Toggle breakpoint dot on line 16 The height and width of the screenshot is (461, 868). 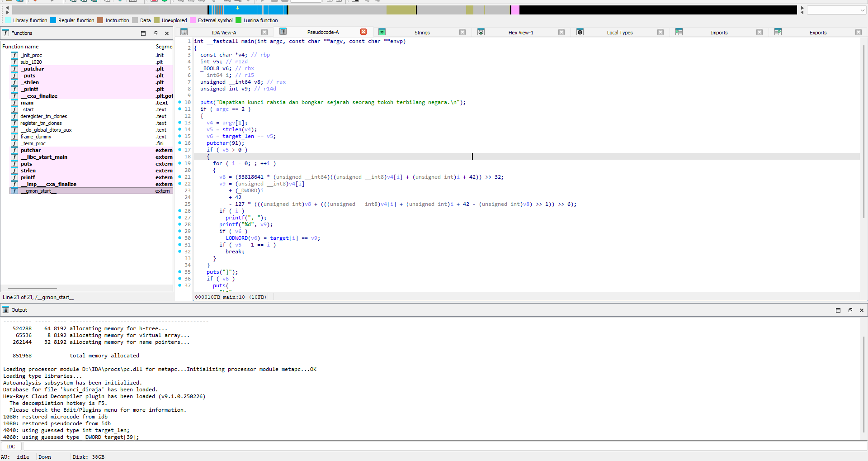point(179,143)
